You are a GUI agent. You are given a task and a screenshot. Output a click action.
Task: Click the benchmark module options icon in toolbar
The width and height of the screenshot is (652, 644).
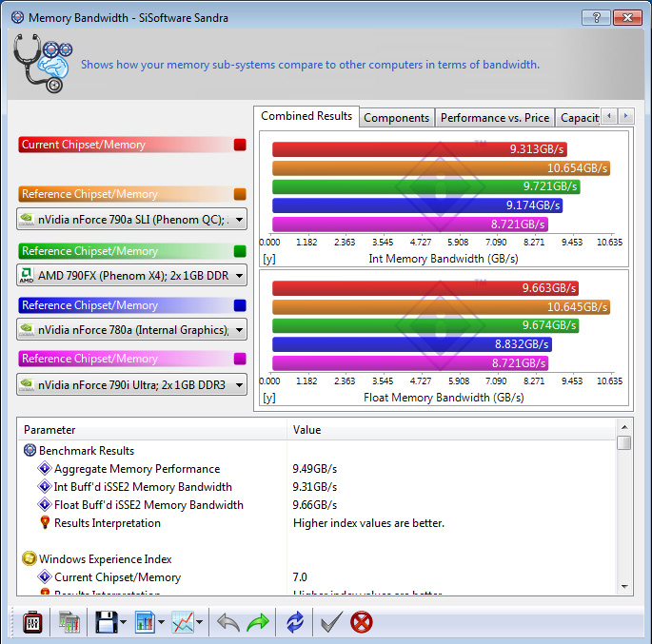coord(32,622)
